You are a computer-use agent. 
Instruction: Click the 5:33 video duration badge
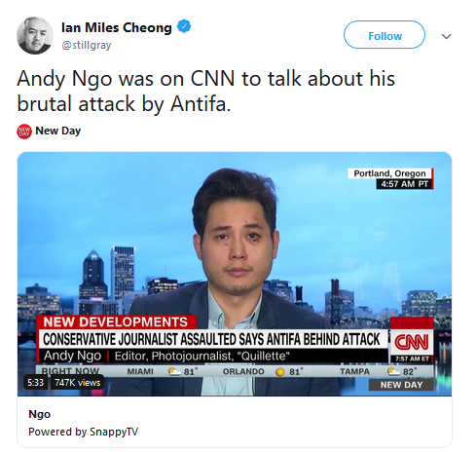point(35,383)
